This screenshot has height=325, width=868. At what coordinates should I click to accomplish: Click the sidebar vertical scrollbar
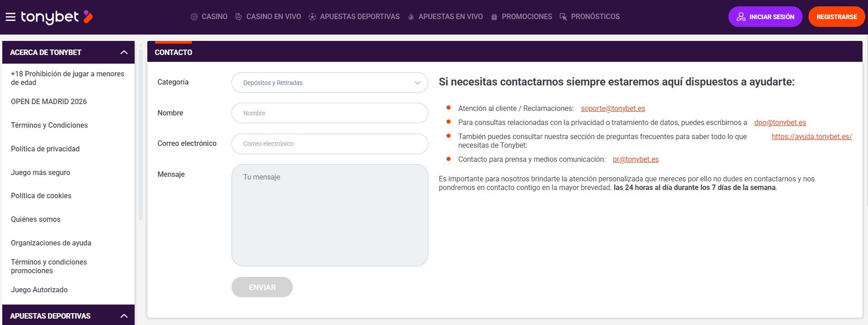tap(140, 134)
